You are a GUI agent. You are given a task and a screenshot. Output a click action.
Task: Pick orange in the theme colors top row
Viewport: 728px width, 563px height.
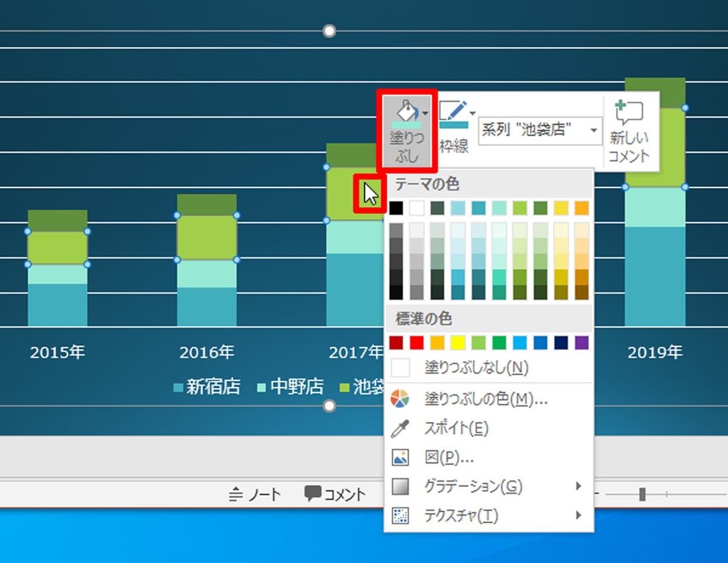[x=582, y=208]
